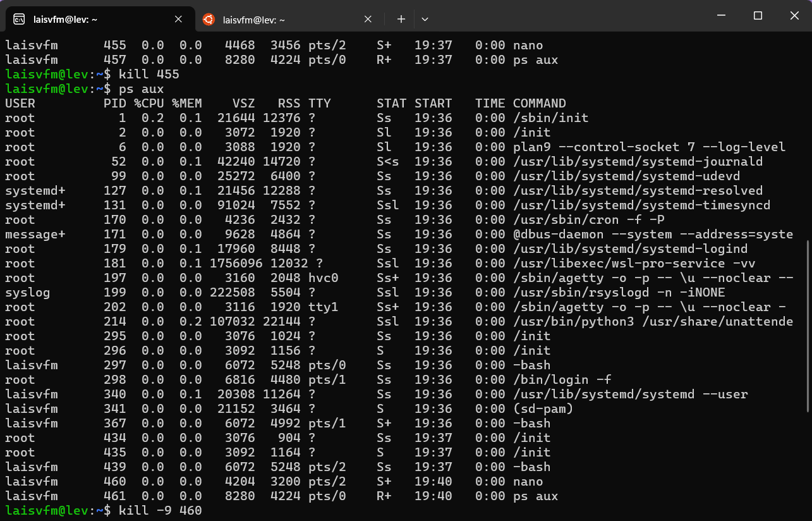Close the terminal window
The image size is (812, 521).
794,16
